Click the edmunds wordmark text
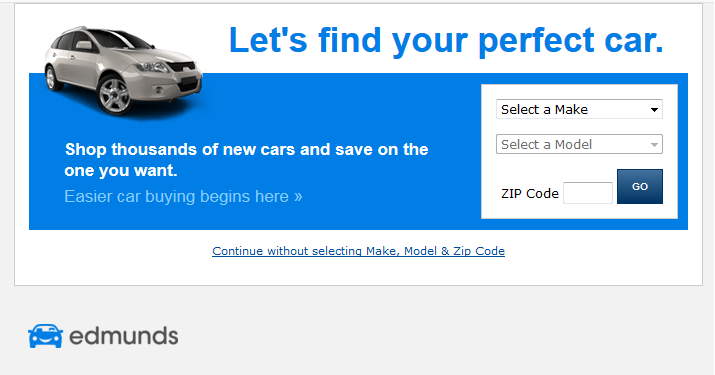This screenshot has width=715, height=375. (x=124, y=336)
